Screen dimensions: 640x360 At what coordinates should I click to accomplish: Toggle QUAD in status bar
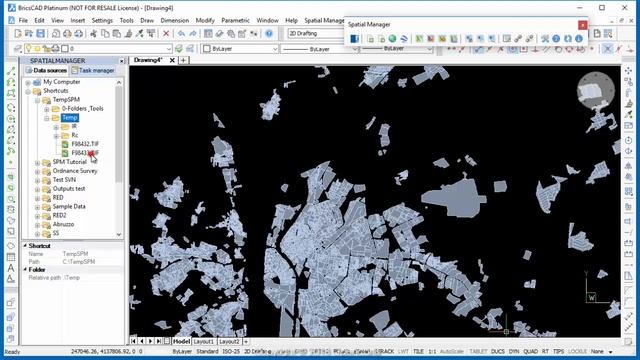pos(530,351)
